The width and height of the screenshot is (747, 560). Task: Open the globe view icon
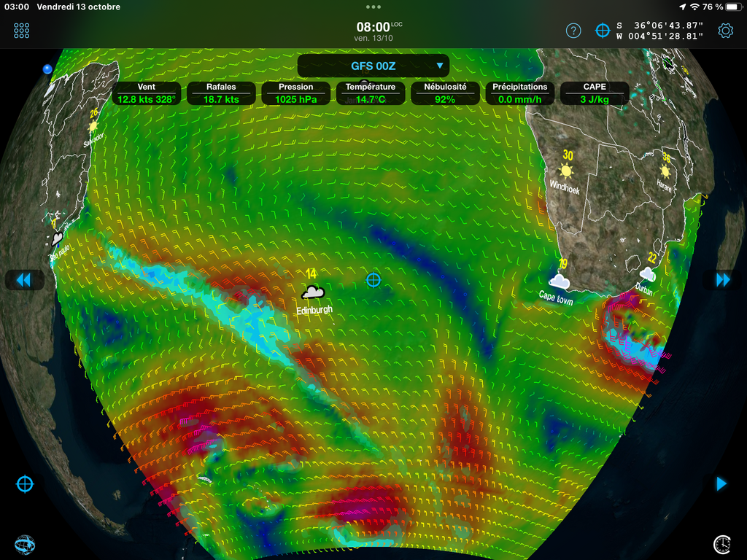click(x=24, y=544)
